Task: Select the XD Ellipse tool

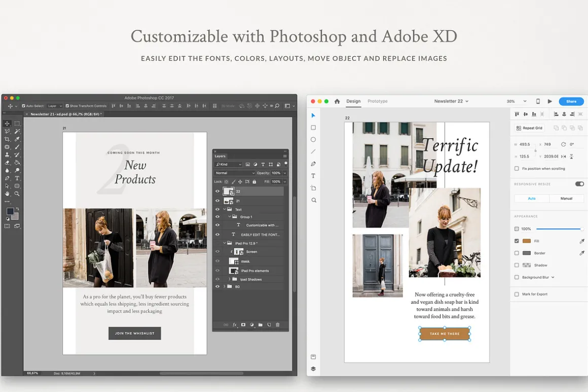Action: pyautogui.click(x=313, y=139)
